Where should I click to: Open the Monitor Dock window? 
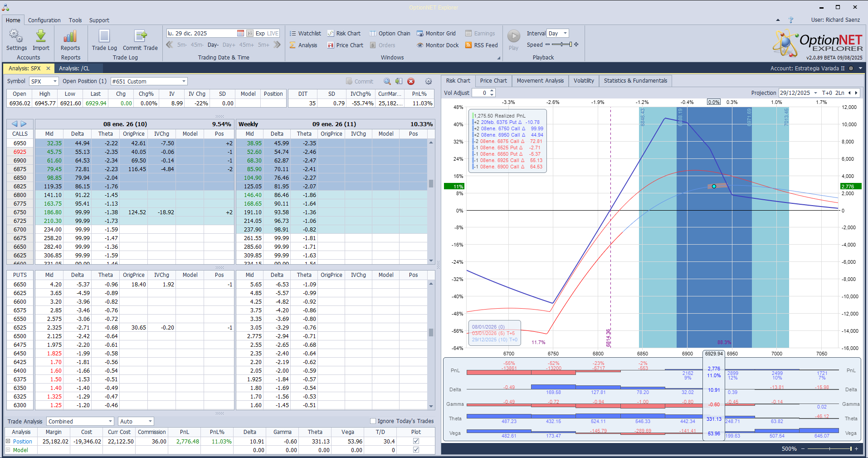pos(438,45)
